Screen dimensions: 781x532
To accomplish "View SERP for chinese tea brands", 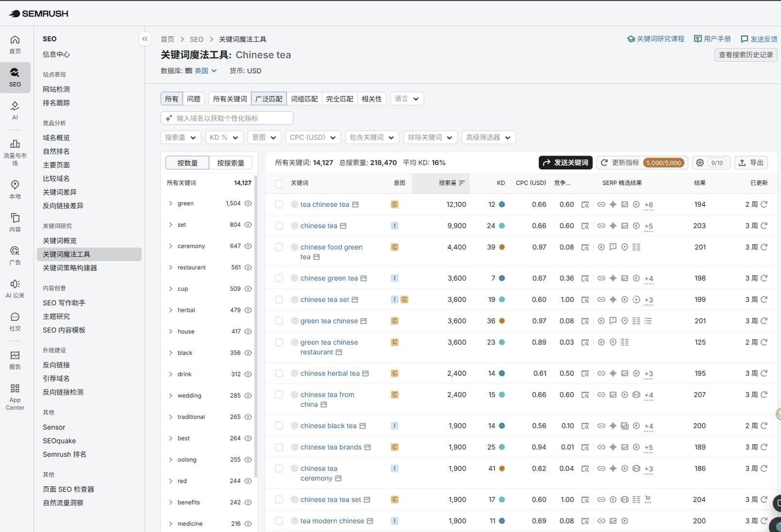I will (x=585, y=447).
